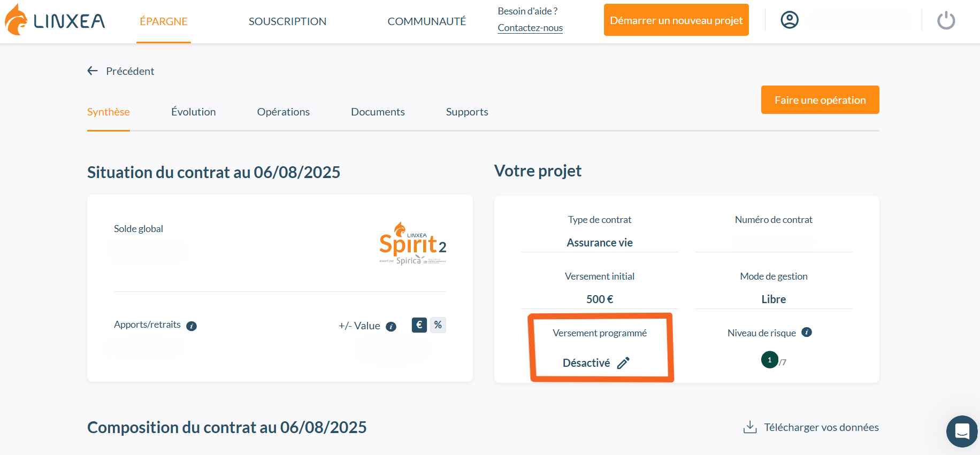Screen dimensions: 980x455
Task: Click Faire une opération button
Action: pyautogui.click(x=820, y=99)
